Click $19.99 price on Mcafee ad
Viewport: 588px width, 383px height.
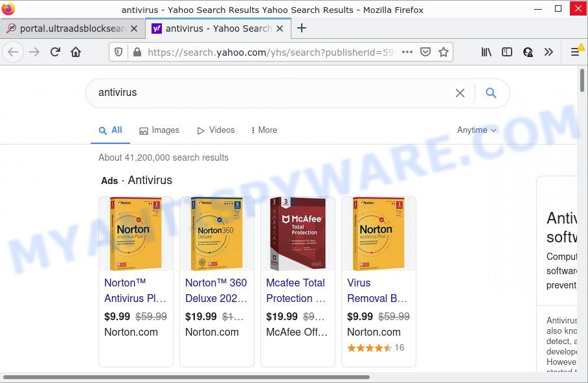click(x=282, y=317)
